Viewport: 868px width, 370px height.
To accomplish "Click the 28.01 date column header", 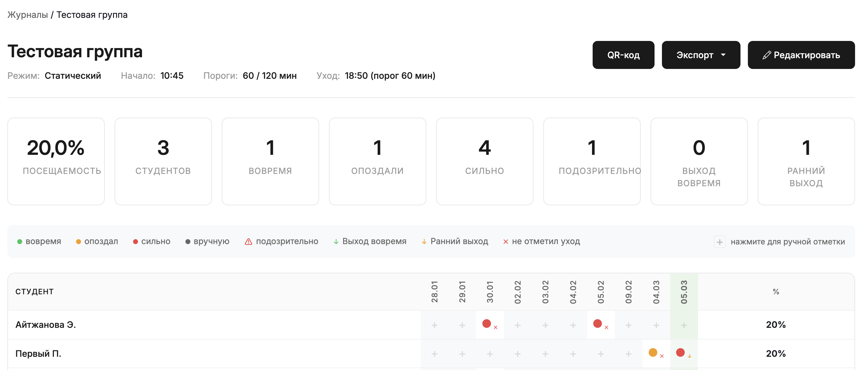I will tap(434, 292).
